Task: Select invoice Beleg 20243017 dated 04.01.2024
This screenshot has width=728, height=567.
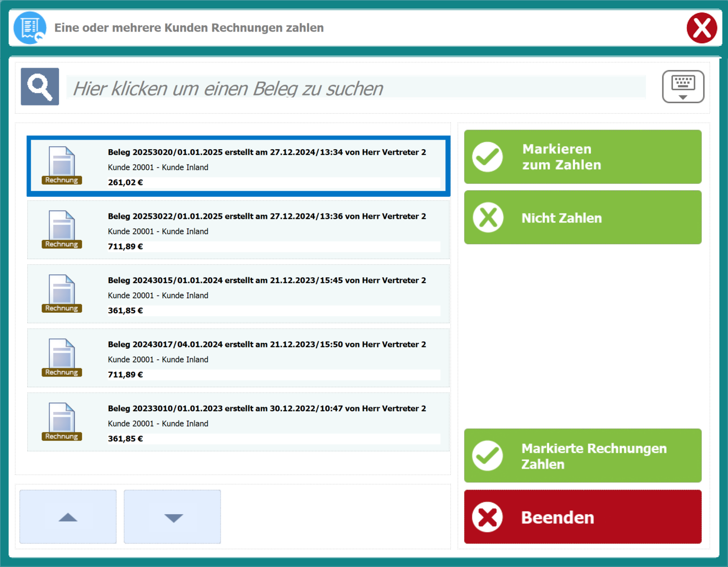Action: (x=267, y=359)
